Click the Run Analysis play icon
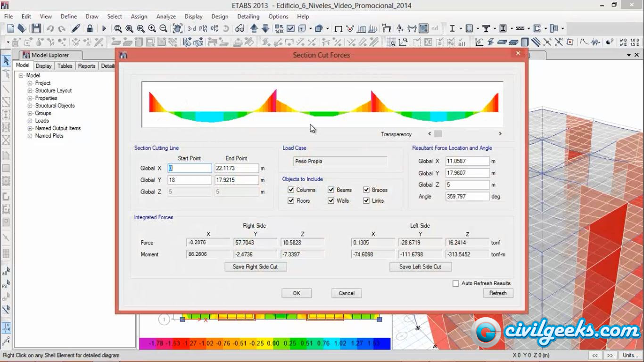The width and height of the screenshot is (644, 362). [x=104, y=29]
